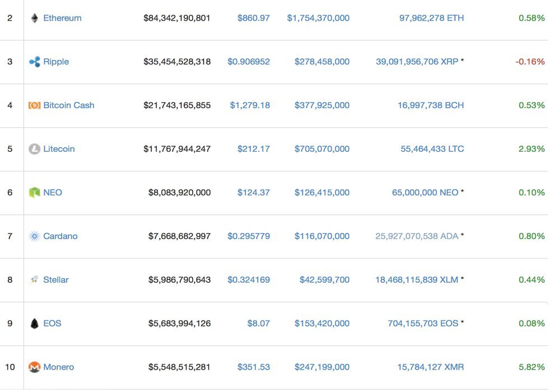Viewport: 560px width, 392px height.
Task: Open Litecoin volume $705,070,000
Action: tap(322, 149)
